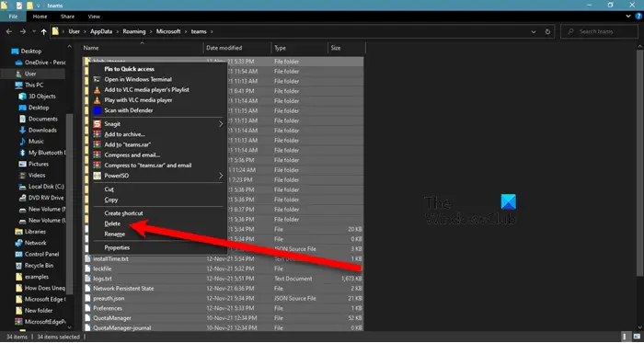The width and height of the screenshot is (644, 343).
Task: Select Roaming in the breadcrumb path
Action: point(134,31)
